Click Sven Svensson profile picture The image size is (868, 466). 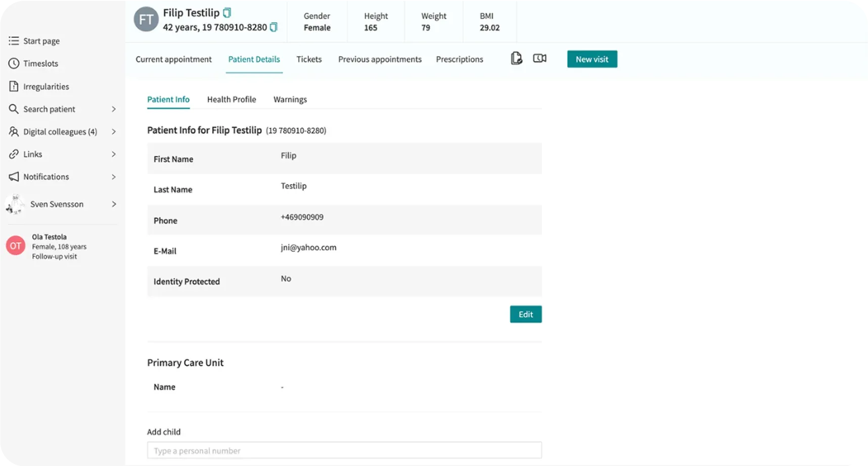[15, 204]
